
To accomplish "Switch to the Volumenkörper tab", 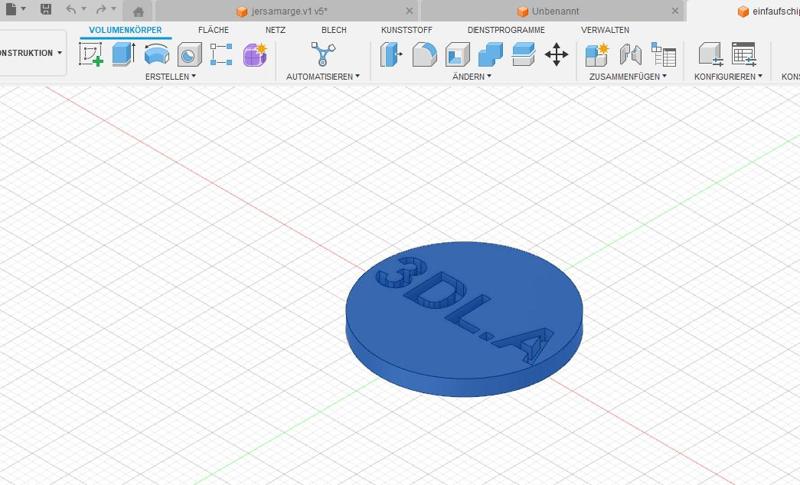I will pyautogui.click(x=126, y=30).
